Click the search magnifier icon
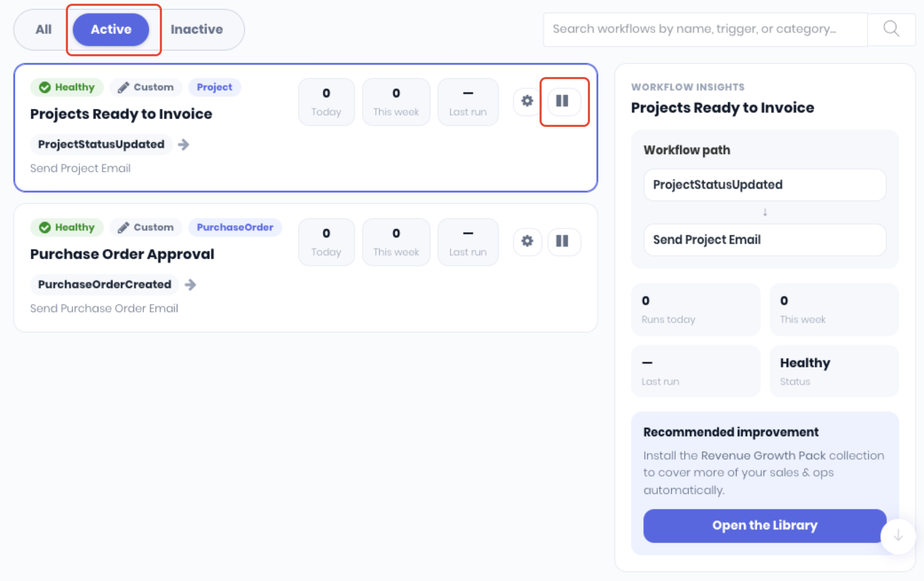Image resolution: width=924 pixels, height=581 pixels. click(x=891, y=29)
